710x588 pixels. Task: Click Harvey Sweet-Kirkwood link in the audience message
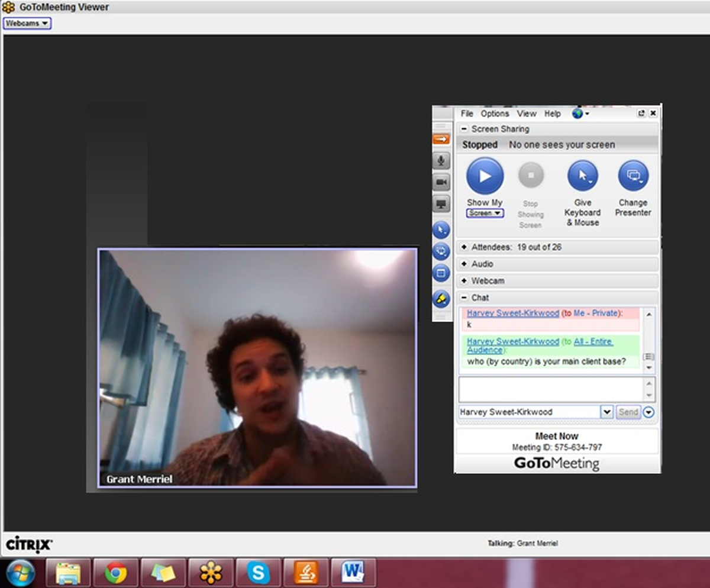513,341
